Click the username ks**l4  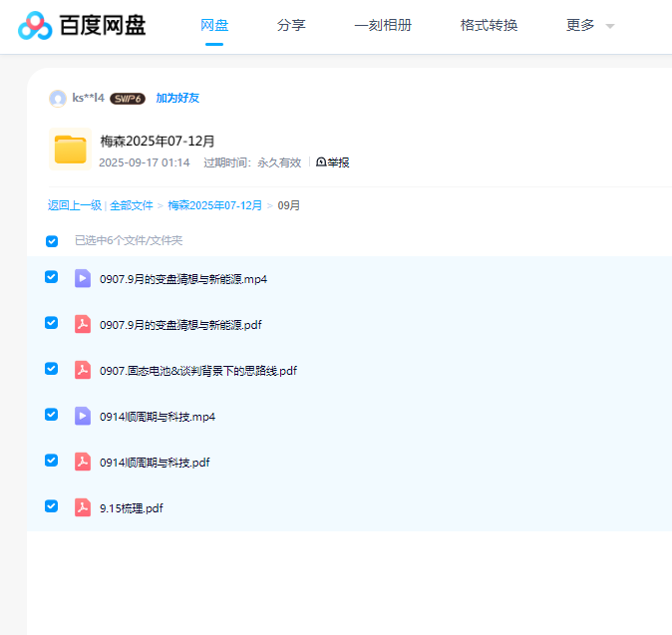click(x=89, y=98)
